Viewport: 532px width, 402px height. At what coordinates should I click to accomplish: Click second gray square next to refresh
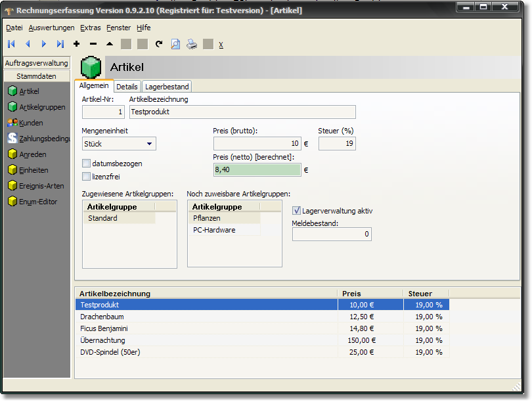(x=143, y=44)
